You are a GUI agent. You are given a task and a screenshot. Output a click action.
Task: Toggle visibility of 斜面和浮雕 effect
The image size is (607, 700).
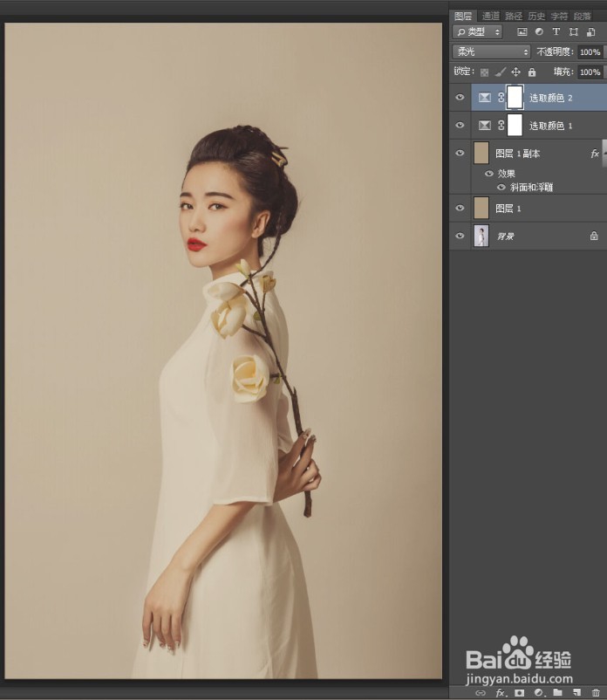(x=501, y=187)
